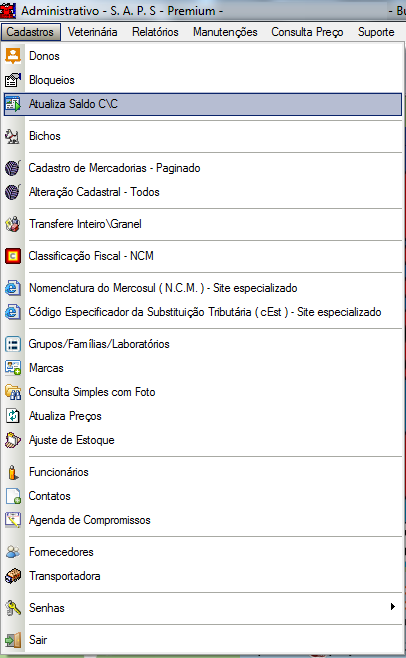The width and height of the screenshot is (406, 658).
Task: Choose Cadastro de Mercadorias - Paginado
Action: click(x=203, y=168)
